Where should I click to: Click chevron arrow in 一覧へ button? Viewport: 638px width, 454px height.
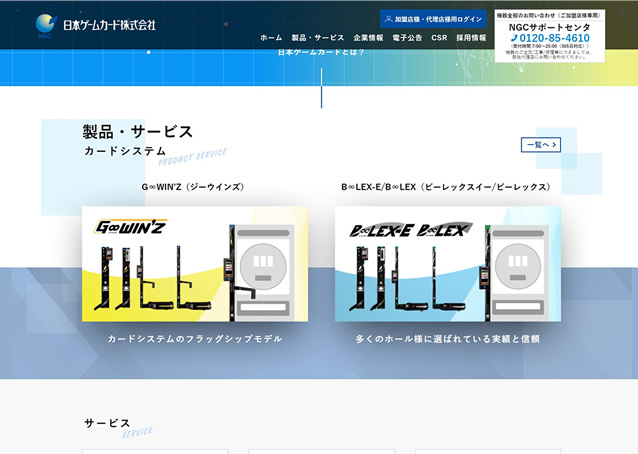click(554, 145)
